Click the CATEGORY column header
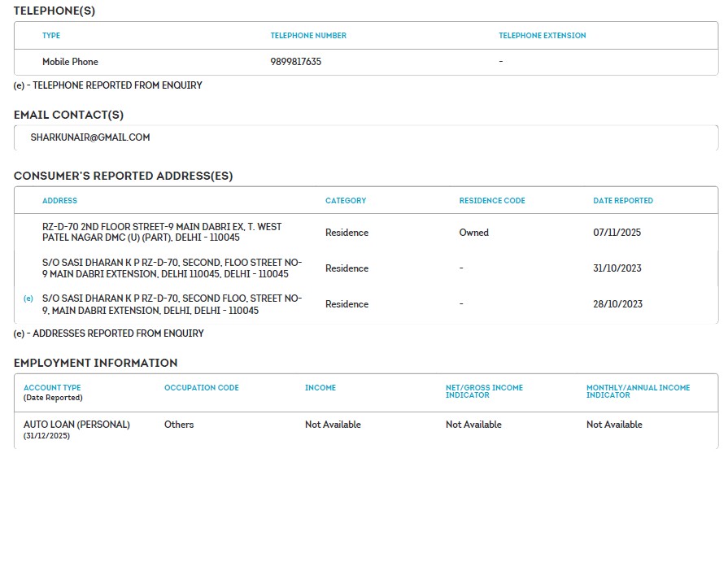 [346, 201]
